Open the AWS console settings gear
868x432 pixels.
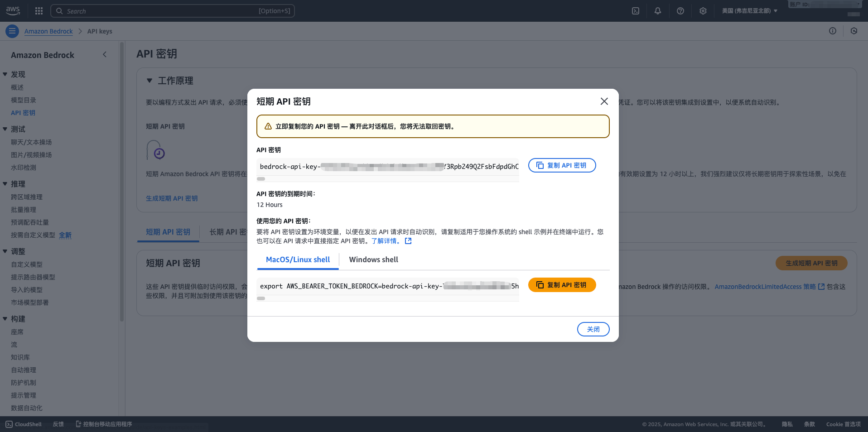point(703,10)
